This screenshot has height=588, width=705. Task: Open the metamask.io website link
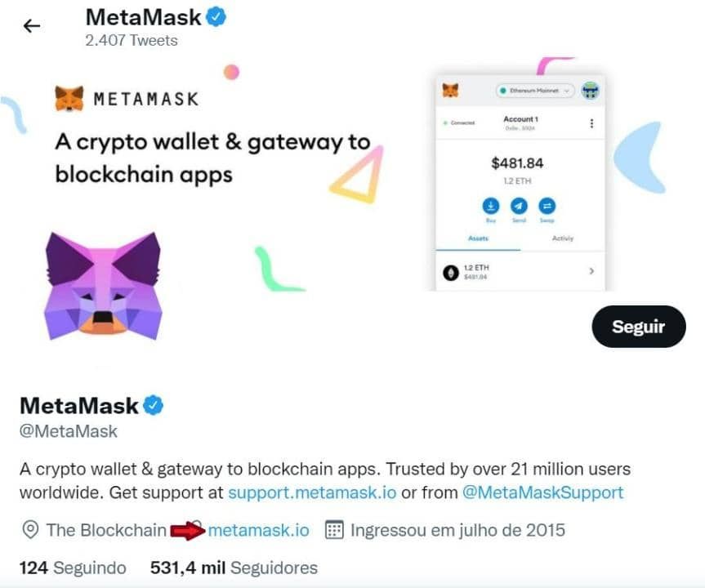[258, 530]
